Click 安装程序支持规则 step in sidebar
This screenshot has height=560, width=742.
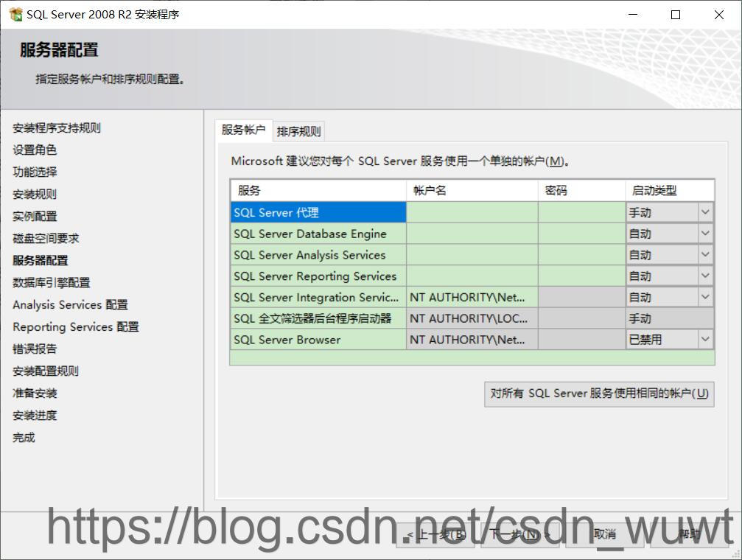pos(56,127)
